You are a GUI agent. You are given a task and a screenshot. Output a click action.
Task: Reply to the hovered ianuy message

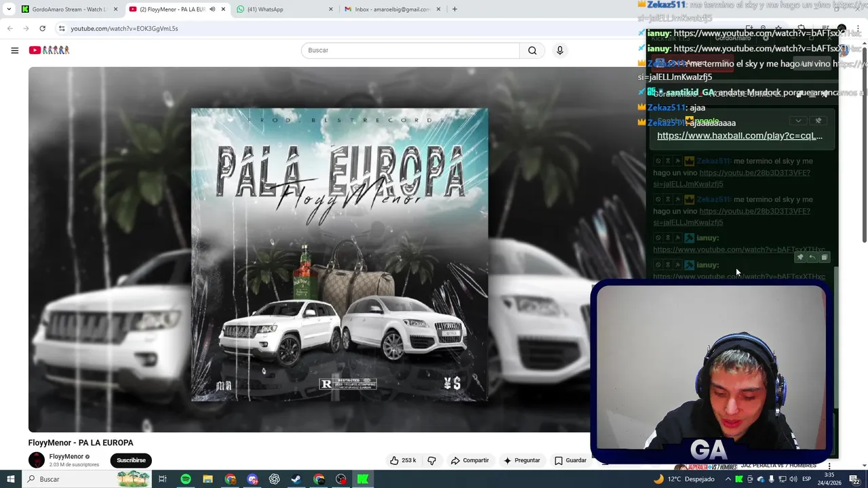click(812, 257)
